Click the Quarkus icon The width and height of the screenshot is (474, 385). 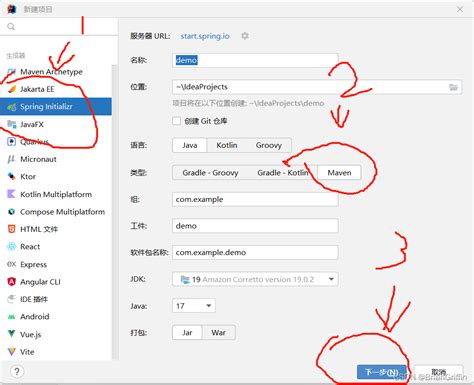(12, 142)
